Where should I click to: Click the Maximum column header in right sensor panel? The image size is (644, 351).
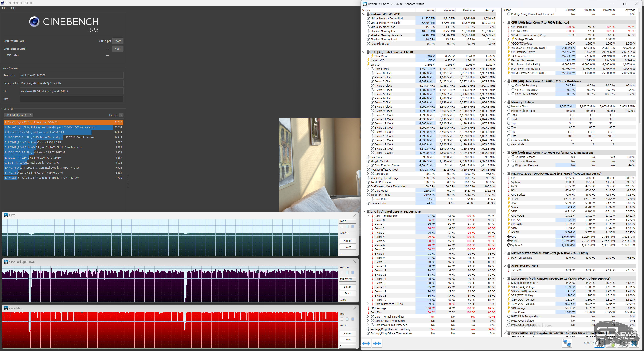pyautogui.click(x=609, y=10)
